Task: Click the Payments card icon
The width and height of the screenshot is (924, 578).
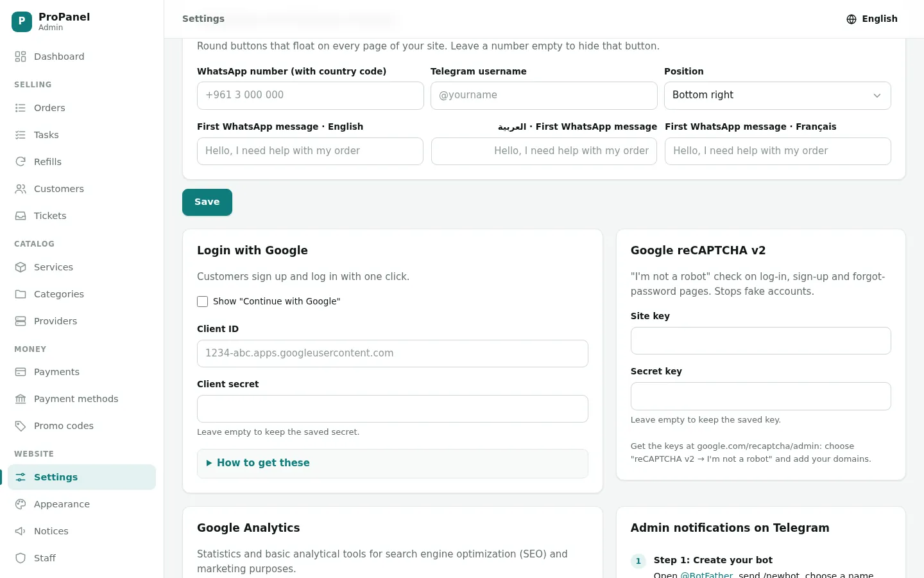Action: pyautogui.click(x=21, y=372)
